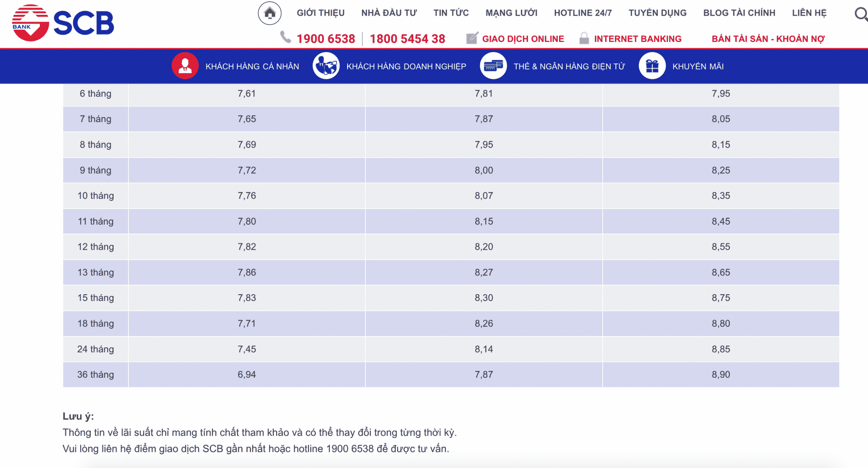Click the SCB Bank logo
Screen dimensions: 868x468
pyautogui.click(x=63, y=23)
